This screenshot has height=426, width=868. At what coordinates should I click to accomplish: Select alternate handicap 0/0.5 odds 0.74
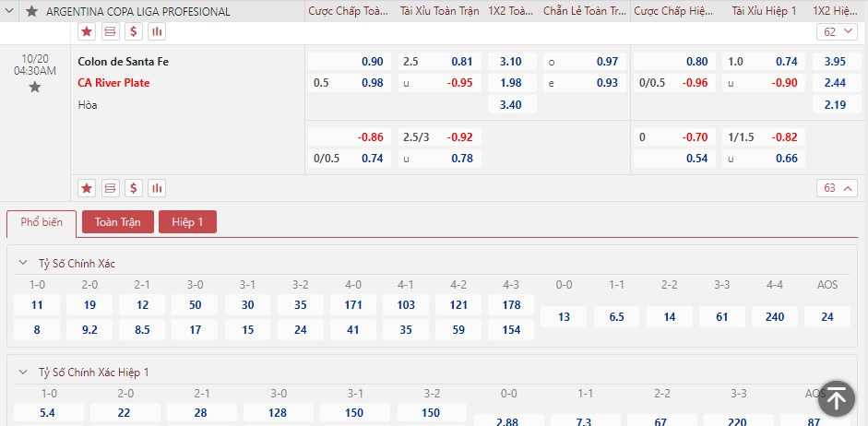click(x=350, y=159)
